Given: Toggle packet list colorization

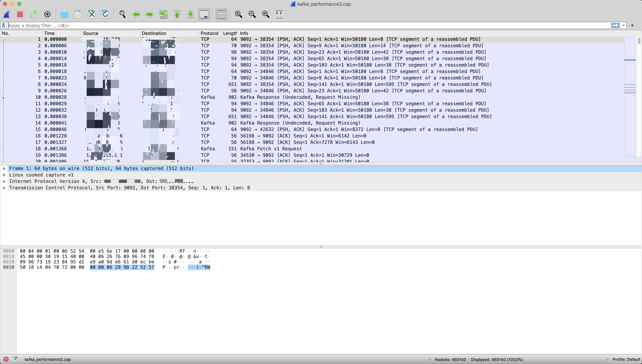Looking at the screenshot, I should [x=221, y=14].
